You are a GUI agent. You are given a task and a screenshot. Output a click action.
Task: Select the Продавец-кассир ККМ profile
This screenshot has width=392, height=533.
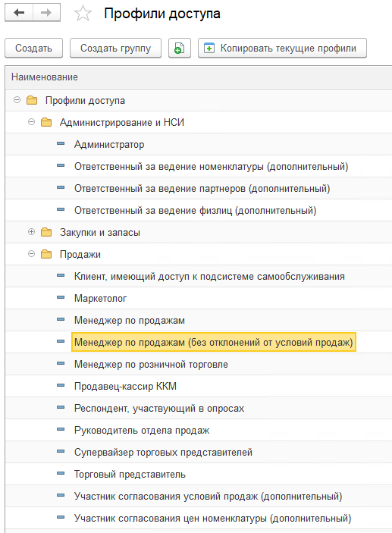coord(199,386)
